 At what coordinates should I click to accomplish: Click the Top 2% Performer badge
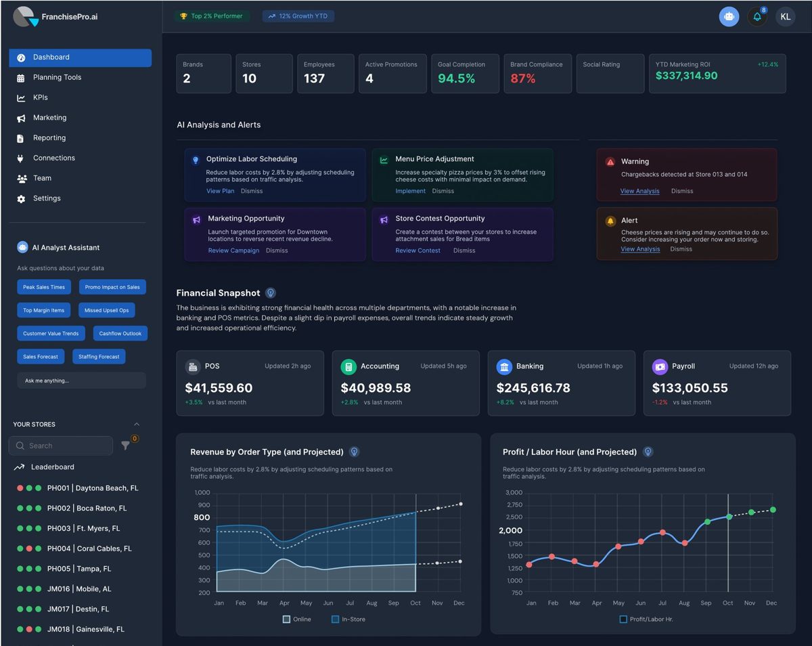point(212,16)
